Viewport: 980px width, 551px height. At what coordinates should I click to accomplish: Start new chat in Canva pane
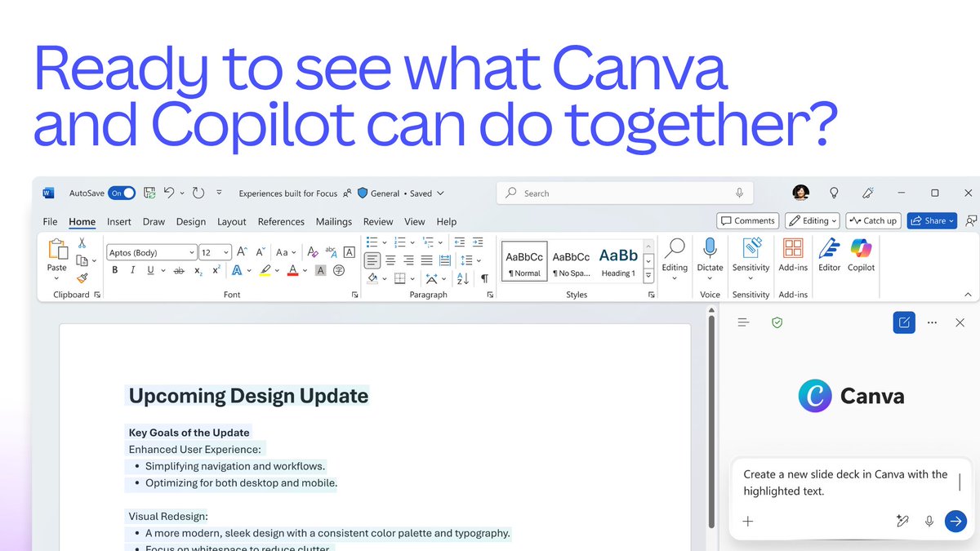point(904,322)
